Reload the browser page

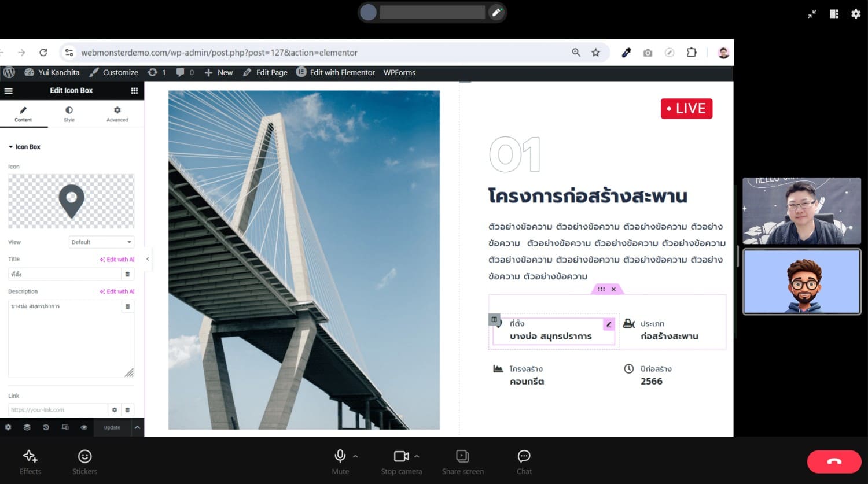point(43,53)
